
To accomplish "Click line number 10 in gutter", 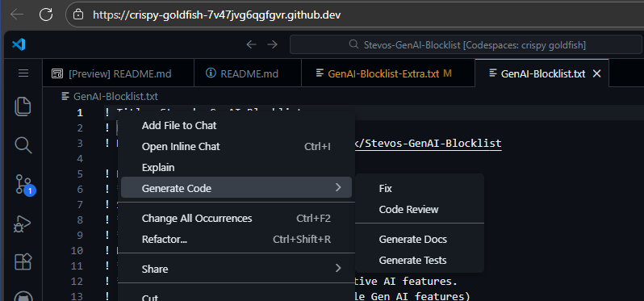I will click(77, 250).
